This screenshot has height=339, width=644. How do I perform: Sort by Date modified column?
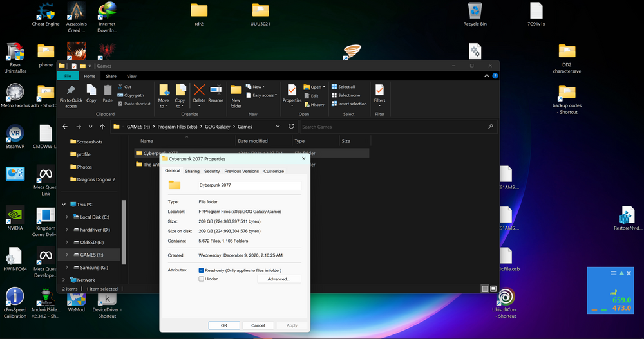click(x=252, y=141)
